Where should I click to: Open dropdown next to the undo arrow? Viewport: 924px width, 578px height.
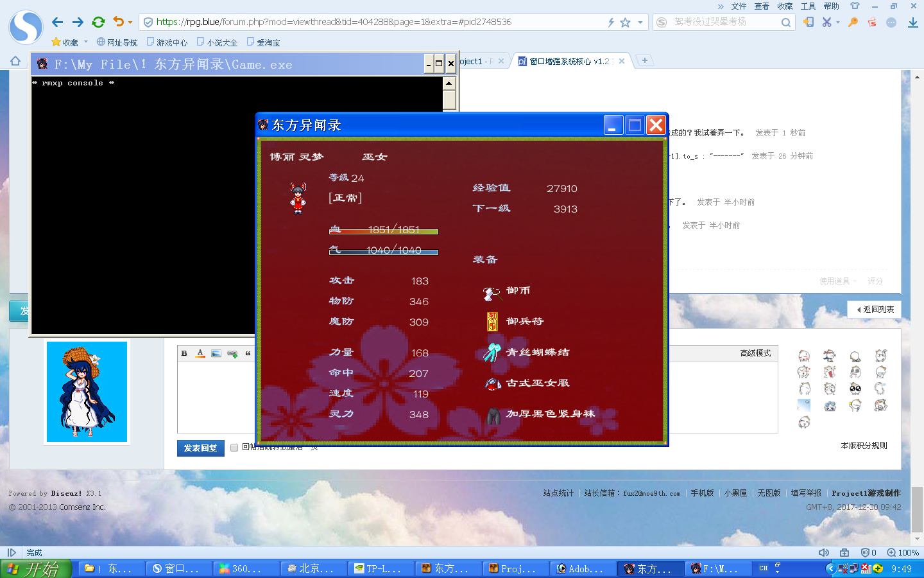pos(130,22)
